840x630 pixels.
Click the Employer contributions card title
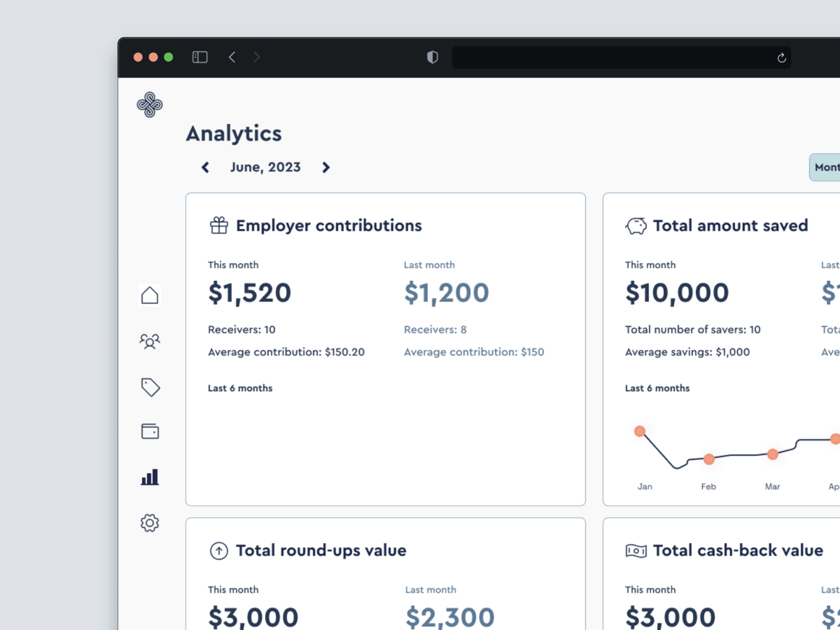[x=329, y=226]
